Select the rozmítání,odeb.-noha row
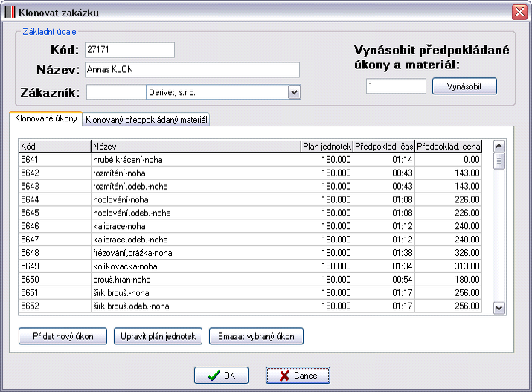 (251, 186)
